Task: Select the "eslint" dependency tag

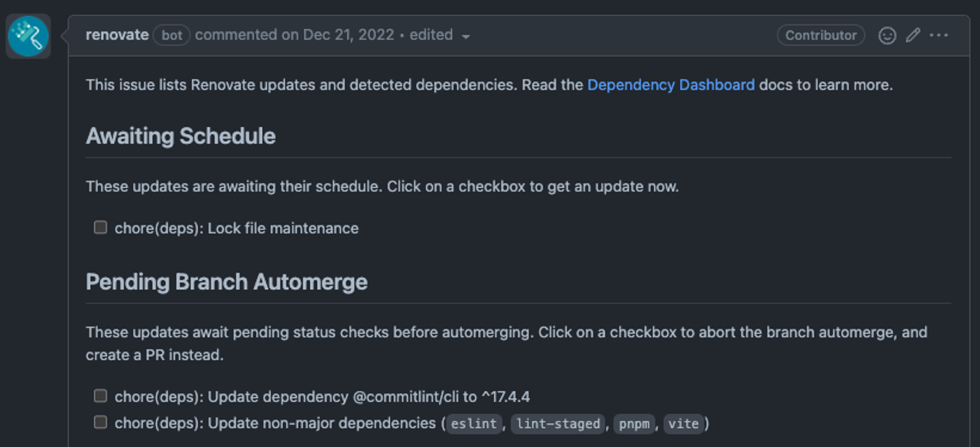Action: (x=473, y=424)
